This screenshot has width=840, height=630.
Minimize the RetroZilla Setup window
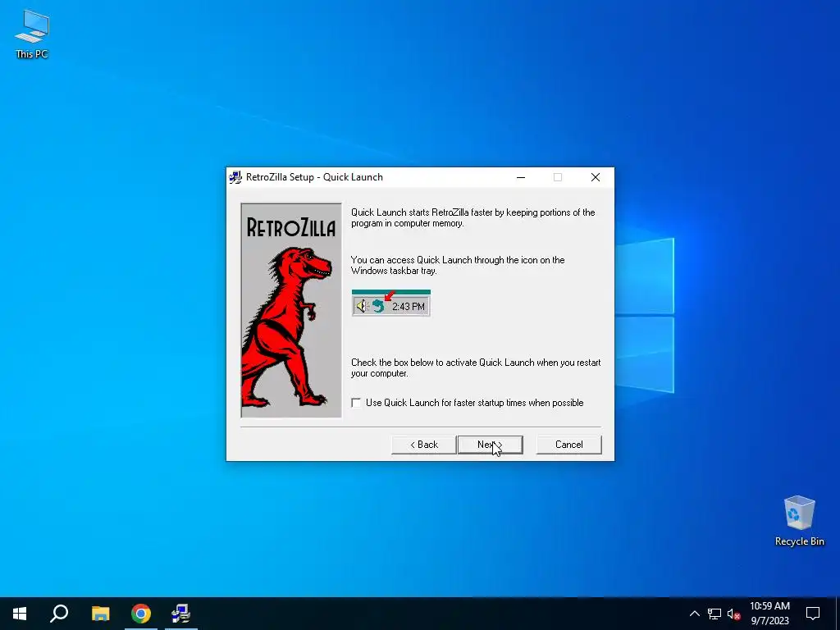521,177
